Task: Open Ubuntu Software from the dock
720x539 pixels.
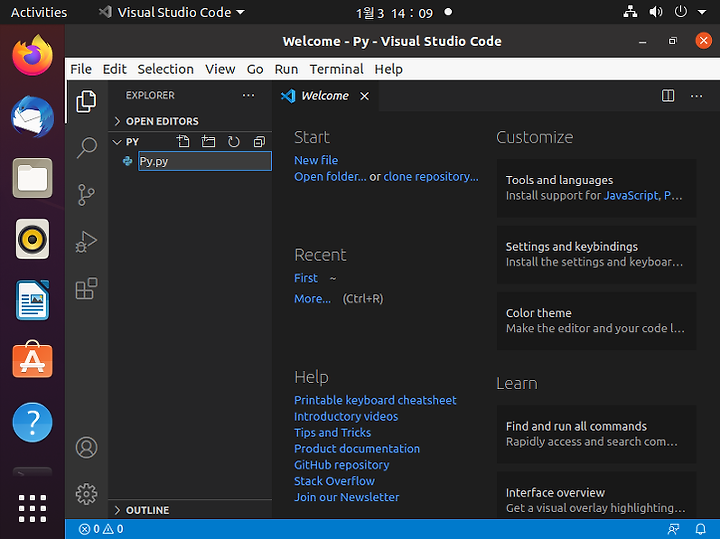Action: [x=32, y=360]
